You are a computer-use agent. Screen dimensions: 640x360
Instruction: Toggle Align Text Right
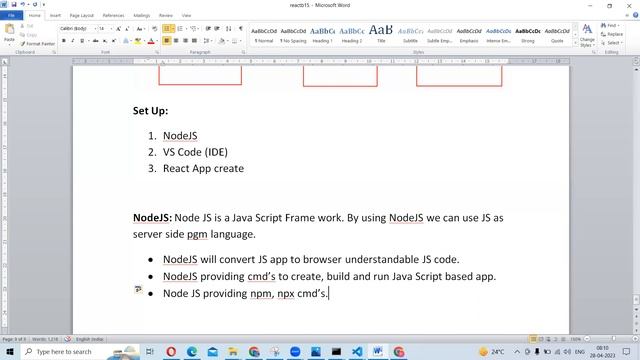click(185, 41)
